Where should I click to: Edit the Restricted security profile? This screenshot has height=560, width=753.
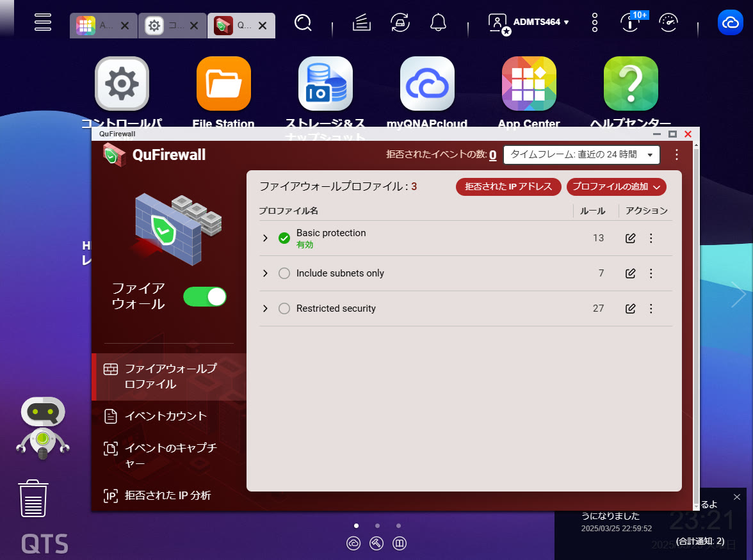[631, 308]
